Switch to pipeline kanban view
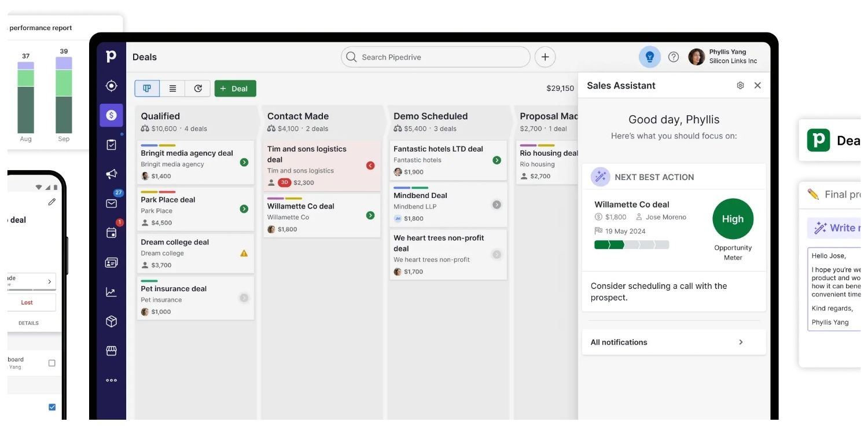This screenshot has width=868, height=429. (x=147, y=89)
